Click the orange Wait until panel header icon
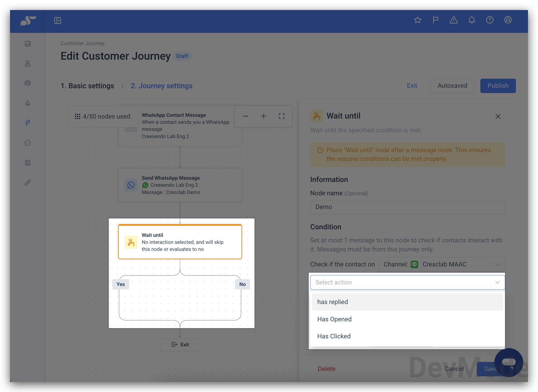 point(316,116)
